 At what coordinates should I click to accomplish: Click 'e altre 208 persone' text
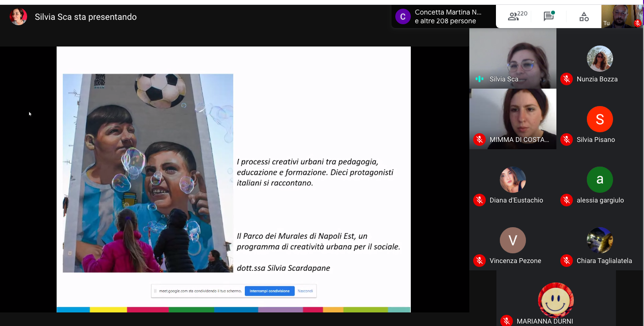click(445, 21)
